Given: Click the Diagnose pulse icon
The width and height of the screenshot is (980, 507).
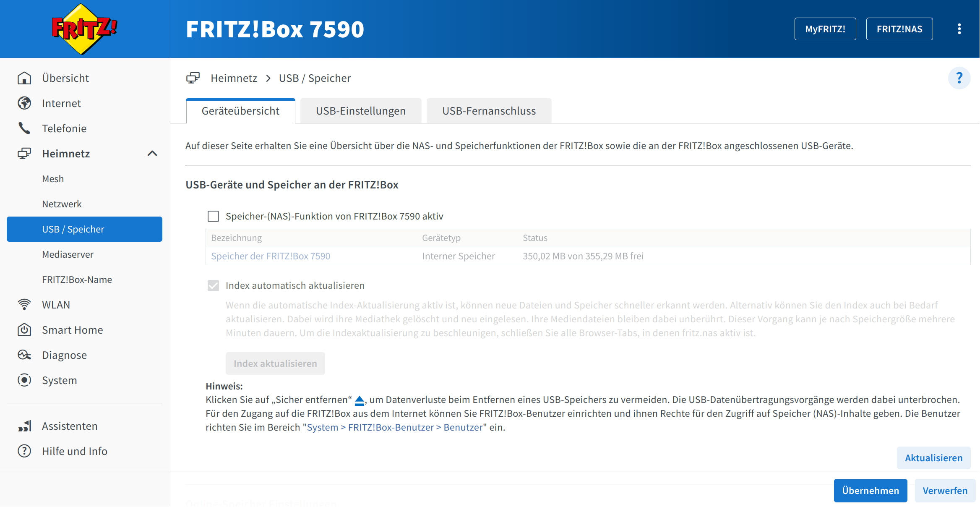Looking at the screenshot, I should pyautogui.click(x=24, y=355).
